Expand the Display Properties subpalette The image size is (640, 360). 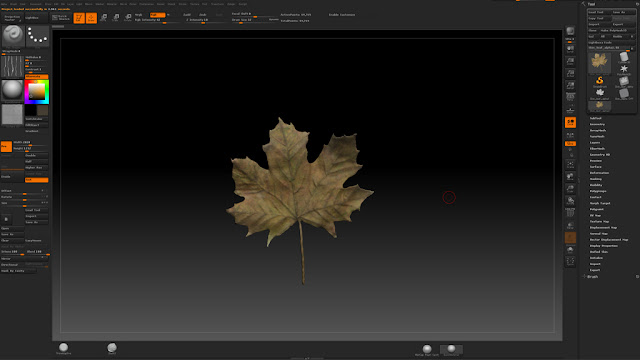tap(604, 246)
